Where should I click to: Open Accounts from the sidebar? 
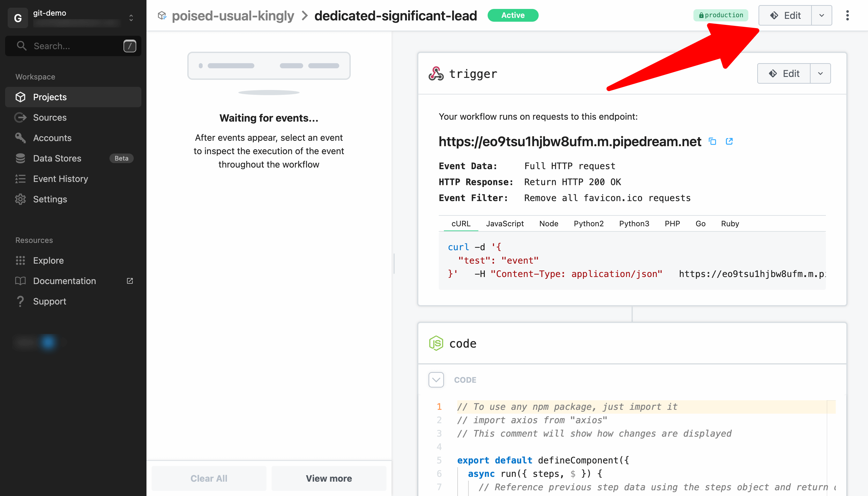52,138
